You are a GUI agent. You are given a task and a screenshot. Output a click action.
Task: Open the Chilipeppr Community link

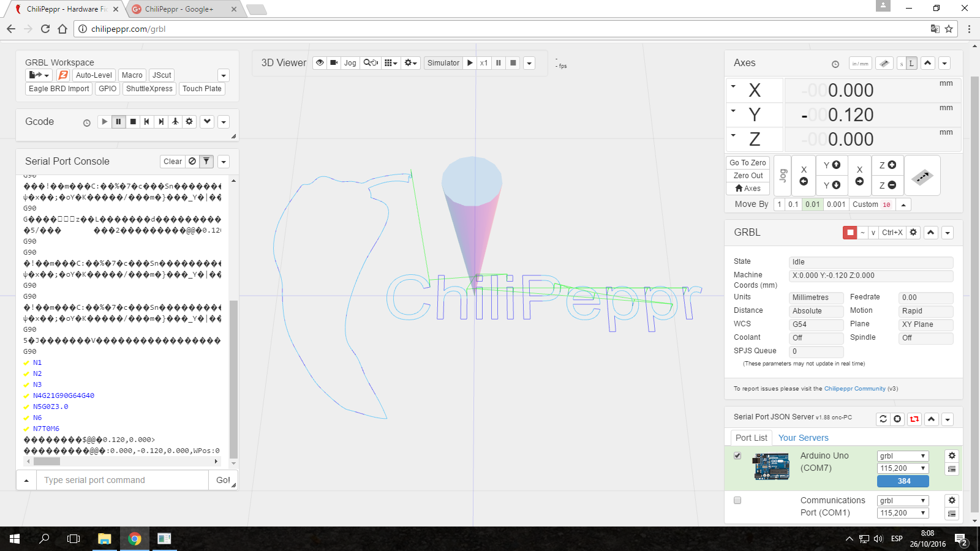854,389
